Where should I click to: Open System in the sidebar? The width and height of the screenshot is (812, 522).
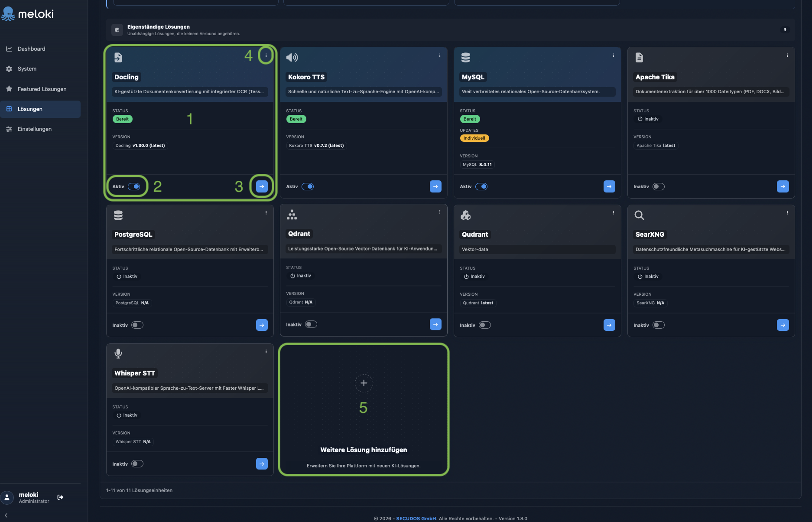pyautogui.click(x=40, y=69)
